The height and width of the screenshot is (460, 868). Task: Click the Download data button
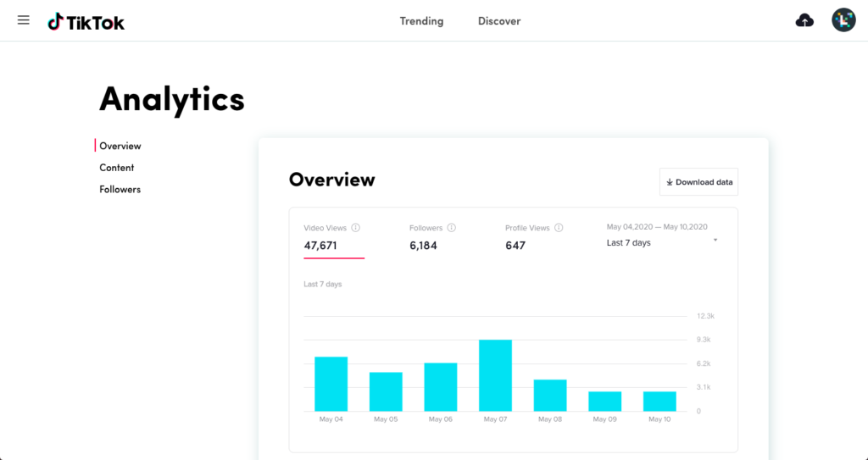tap(698, 182)
